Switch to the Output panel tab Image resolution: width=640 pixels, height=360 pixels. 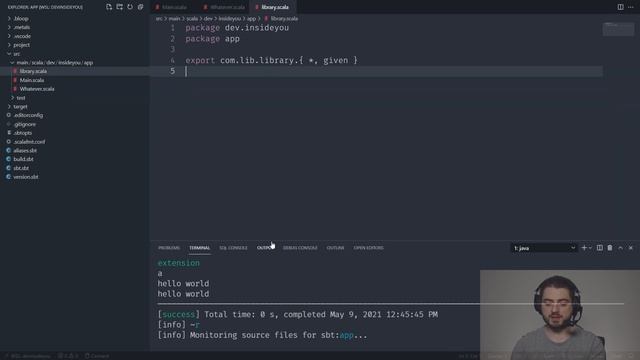(x=265, y=248)
